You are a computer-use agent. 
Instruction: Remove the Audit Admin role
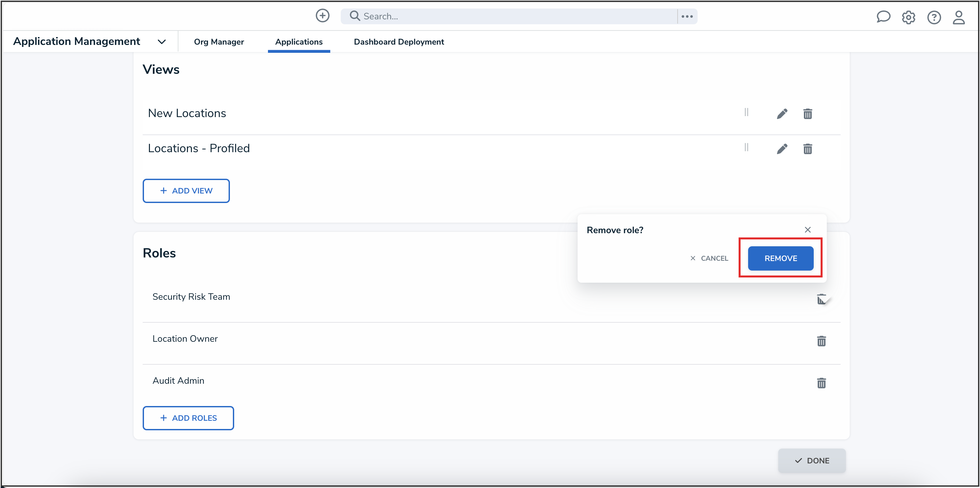click(821, 383)
